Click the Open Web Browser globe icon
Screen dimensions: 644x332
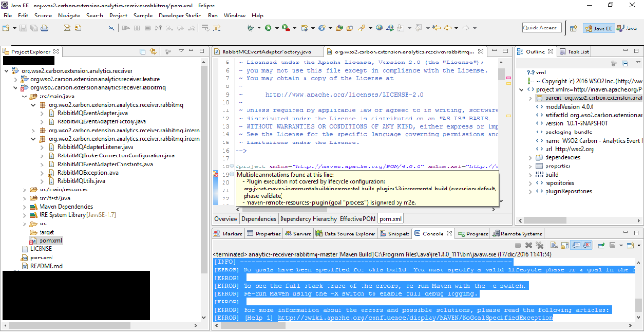379,28
